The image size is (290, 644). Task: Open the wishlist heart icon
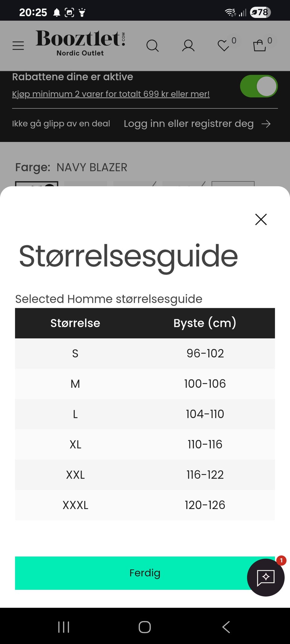(x=224, y=46)
